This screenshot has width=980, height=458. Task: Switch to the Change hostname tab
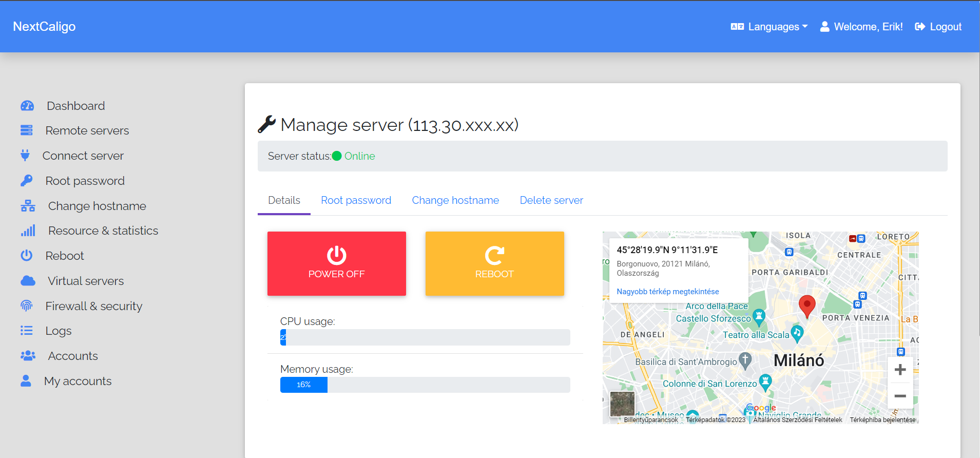coord(455,200)
